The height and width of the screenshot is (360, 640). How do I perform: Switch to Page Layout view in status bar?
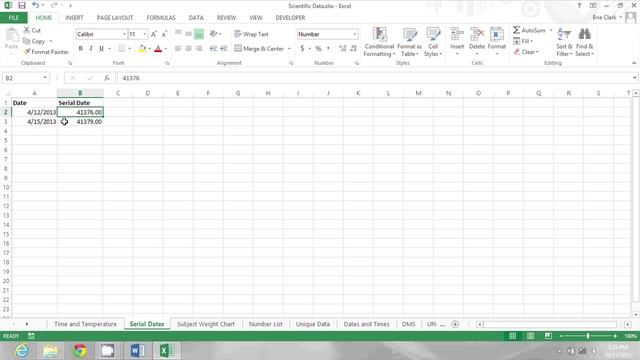(530, 336)
